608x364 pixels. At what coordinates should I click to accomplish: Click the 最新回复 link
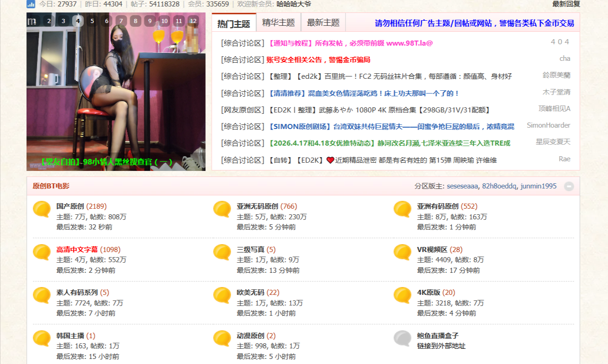click(x=566, y=4)
